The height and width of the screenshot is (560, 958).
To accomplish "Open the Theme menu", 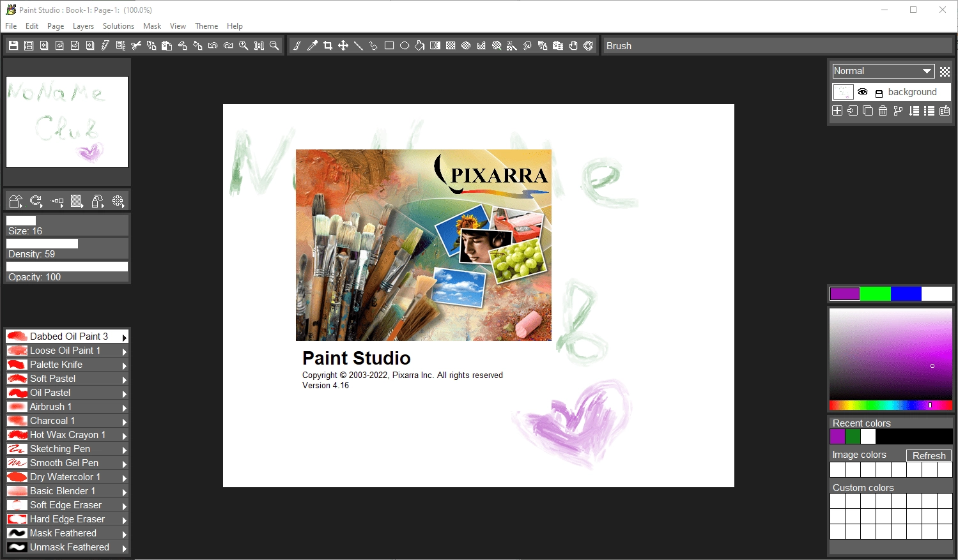I will pos(206,26).
